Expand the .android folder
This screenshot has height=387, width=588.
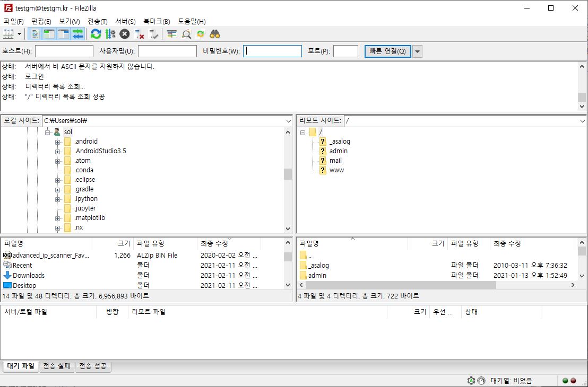point(57,142)
